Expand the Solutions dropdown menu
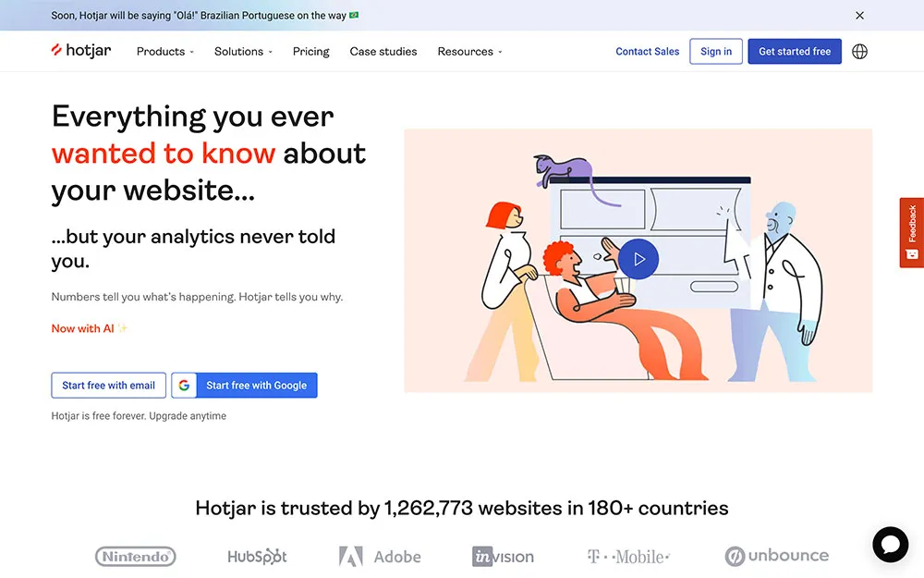Image resolution: width=924 pixels, height=578 pixels. [x=243, y=51]
